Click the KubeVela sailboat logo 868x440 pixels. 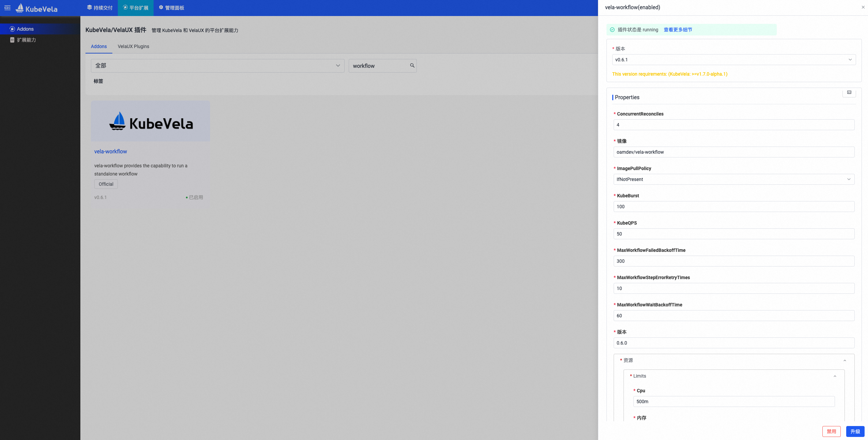click(20, 8)
